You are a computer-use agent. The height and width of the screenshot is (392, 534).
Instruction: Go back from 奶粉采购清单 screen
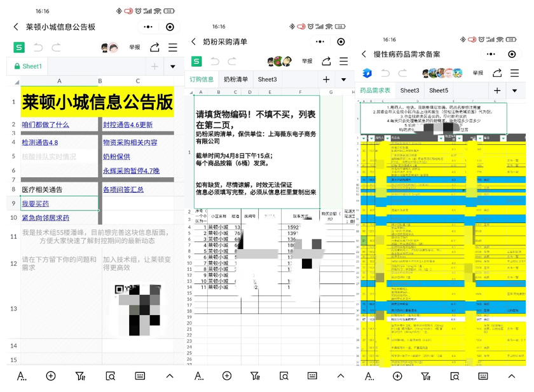coord(193,41)
